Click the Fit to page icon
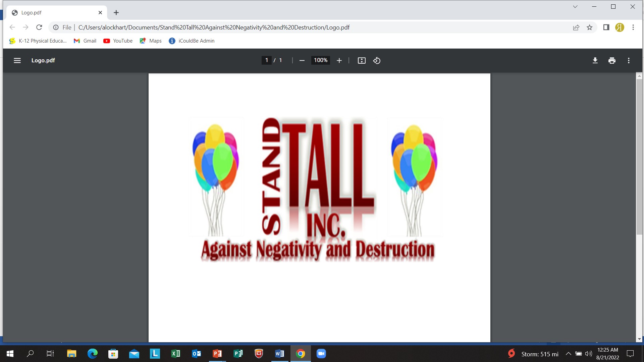Viewport: 644px width, 362px height. pyautogui.click(x=362, y=60)
